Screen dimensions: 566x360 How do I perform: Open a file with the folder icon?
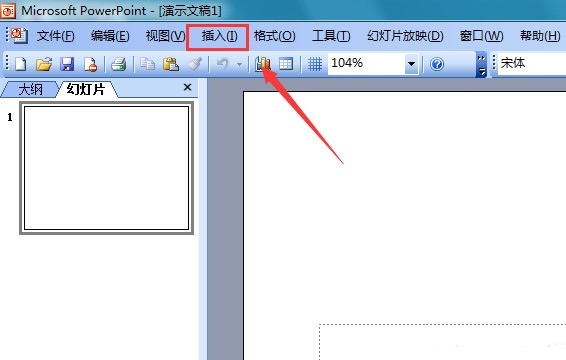tap(44, 64)
